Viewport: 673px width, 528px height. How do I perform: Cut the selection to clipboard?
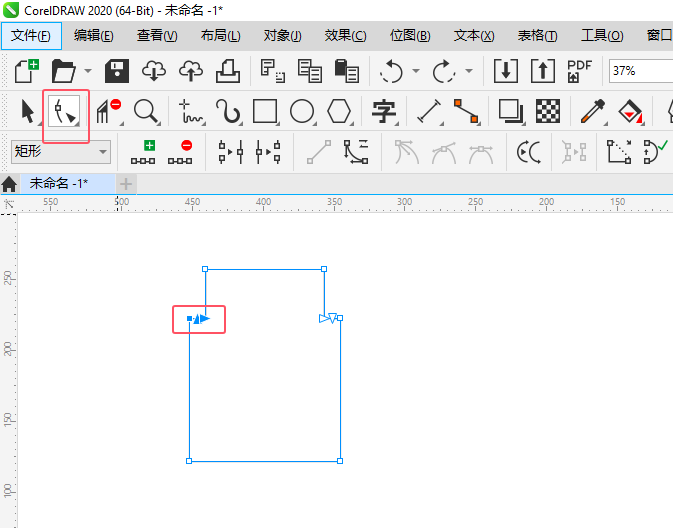(273, 71)
